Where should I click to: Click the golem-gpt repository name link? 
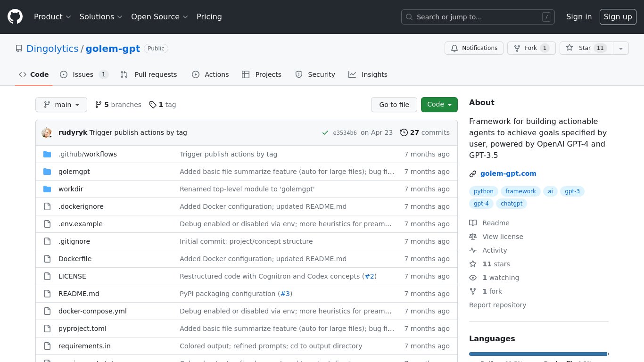[113, 49]
